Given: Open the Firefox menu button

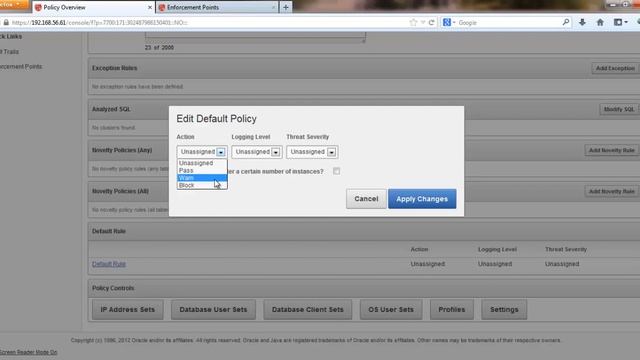Looking at the screenshot, I should tap(14, 4).
